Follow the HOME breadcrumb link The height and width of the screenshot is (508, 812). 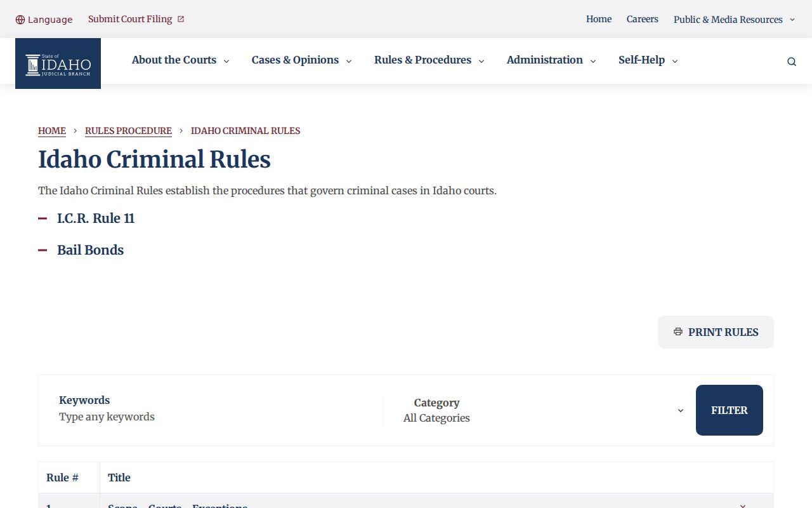(52, 131)
